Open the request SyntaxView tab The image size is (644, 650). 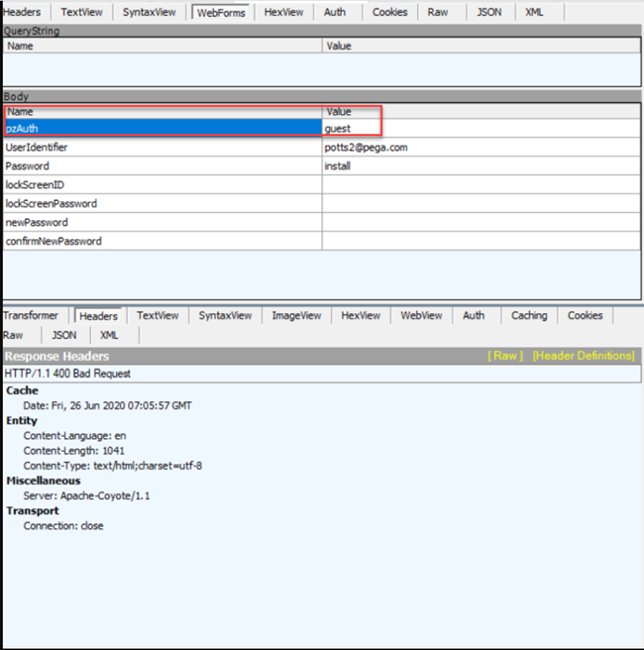coord(149,12)
